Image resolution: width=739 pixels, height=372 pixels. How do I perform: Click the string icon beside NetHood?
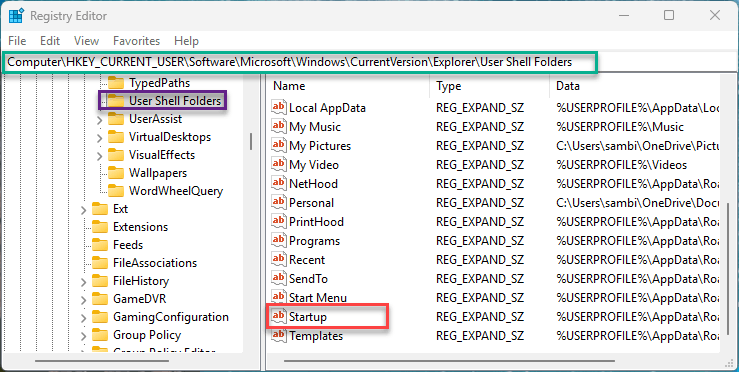click(279, 183)
